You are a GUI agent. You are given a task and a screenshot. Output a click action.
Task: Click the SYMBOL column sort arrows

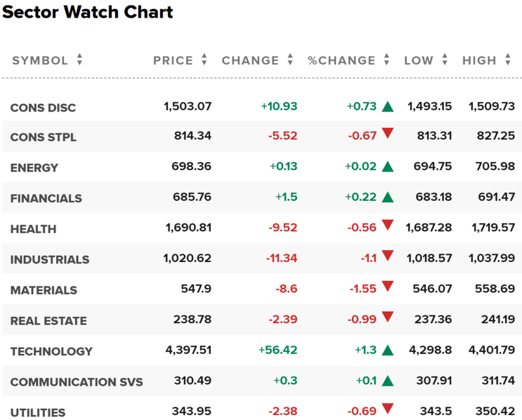[79, 60]
